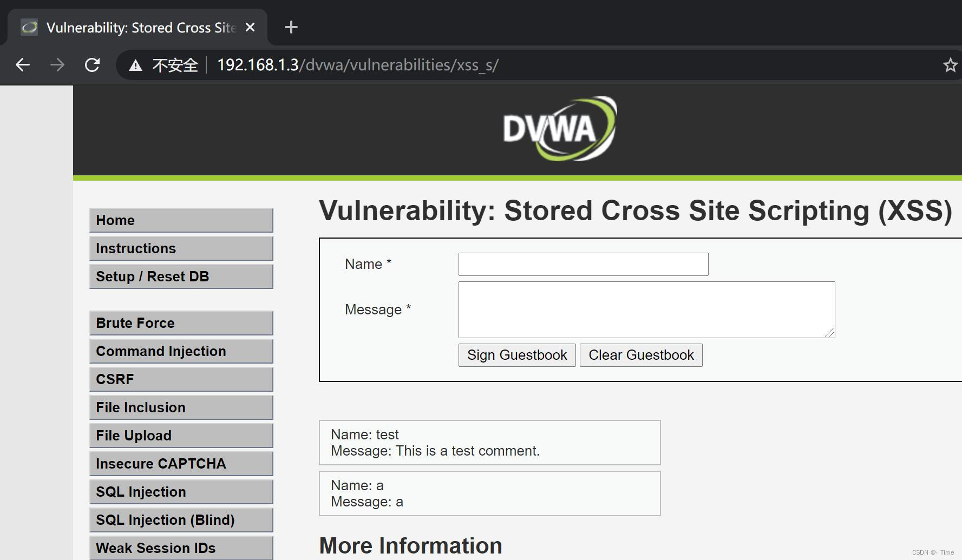This screenshot has height=560, width=962.
Task: Reload the page with the refresh icon
Action: coord(93,65)
